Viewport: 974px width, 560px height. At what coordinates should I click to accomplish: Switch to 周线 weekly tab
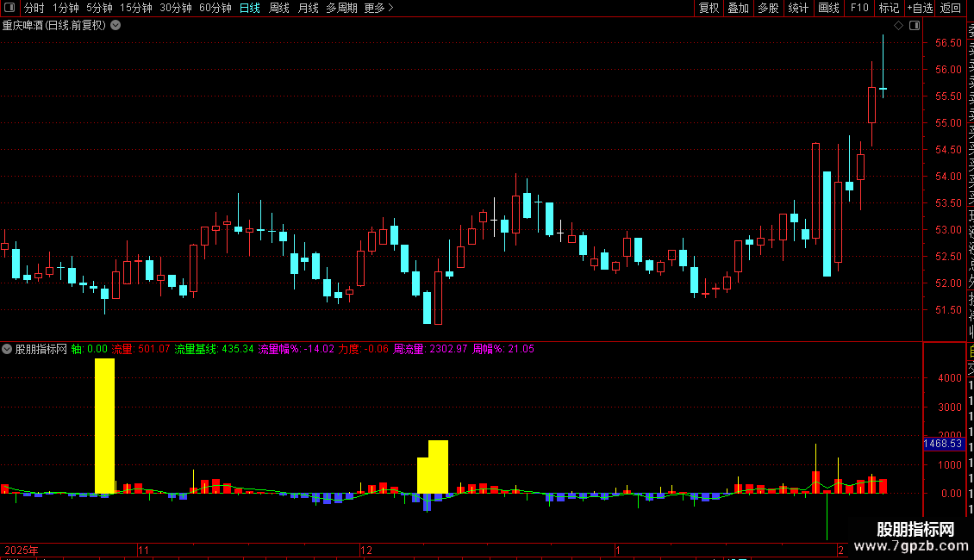279,8
